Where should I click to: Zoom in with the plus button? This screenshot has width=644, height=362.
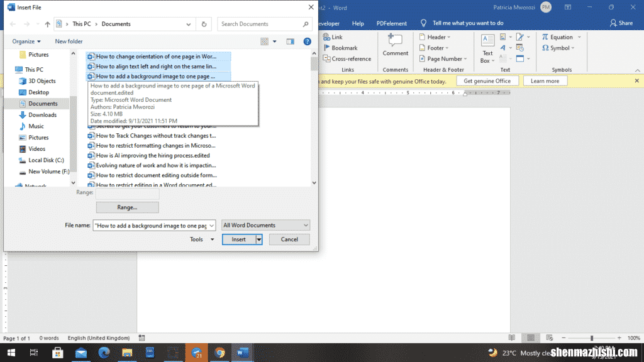619,337
